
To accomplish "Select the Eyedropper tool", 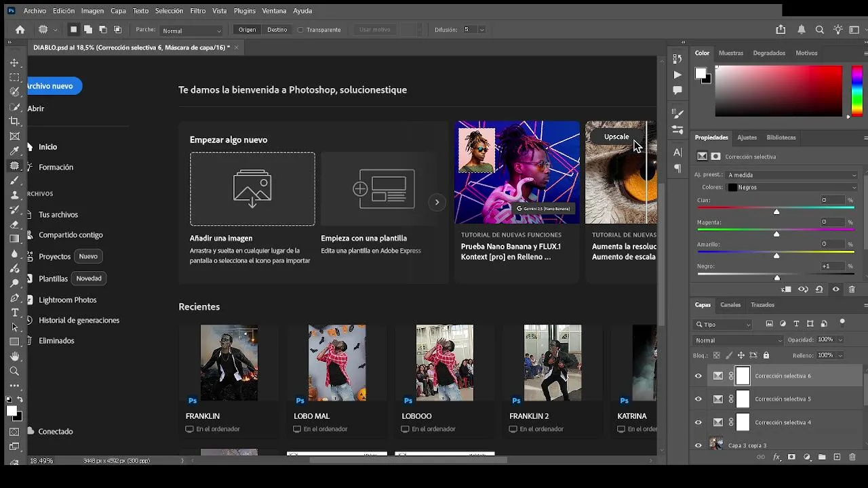I will [14, 150].
